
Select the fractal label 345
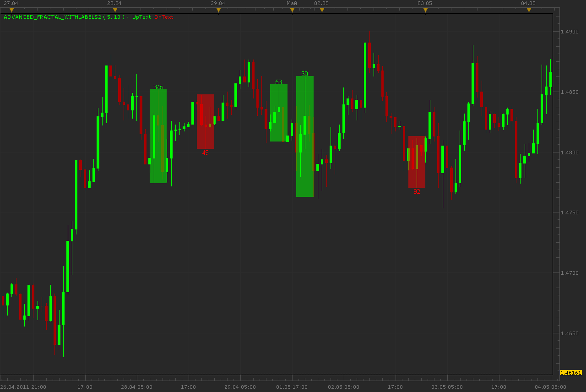158,87
